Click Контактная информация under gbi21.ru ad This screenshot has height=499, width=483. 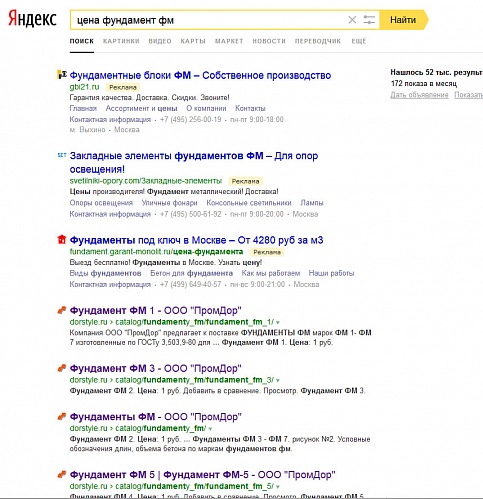coord(110,119)
